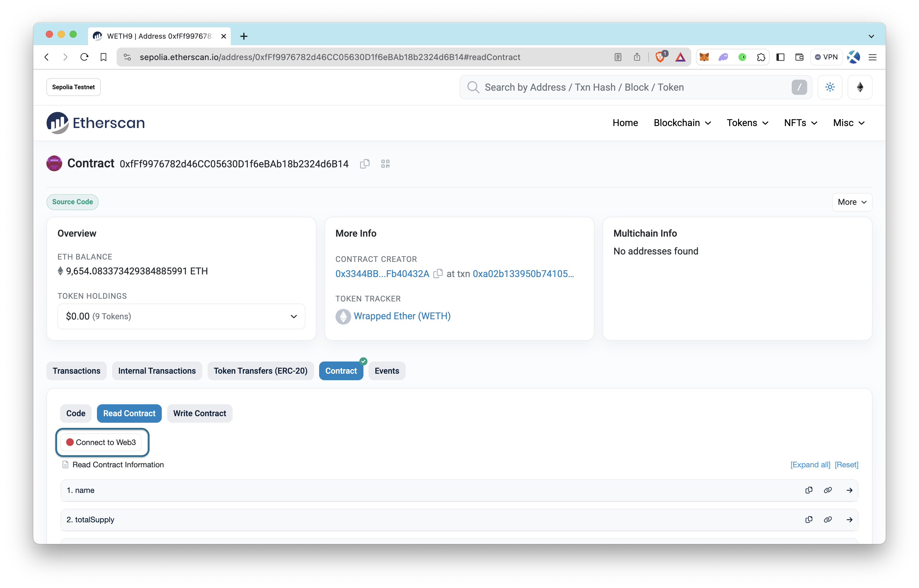Switch to the Events tab
This screenshot has height=588, width=919.
tap(387, 371)
